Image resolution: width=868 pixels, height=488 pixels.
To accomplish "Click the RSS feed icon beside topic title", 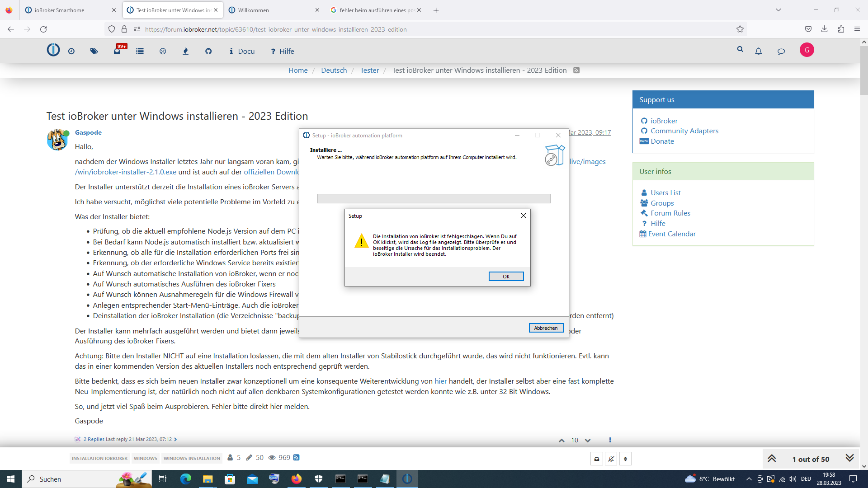I will [576, 70].
